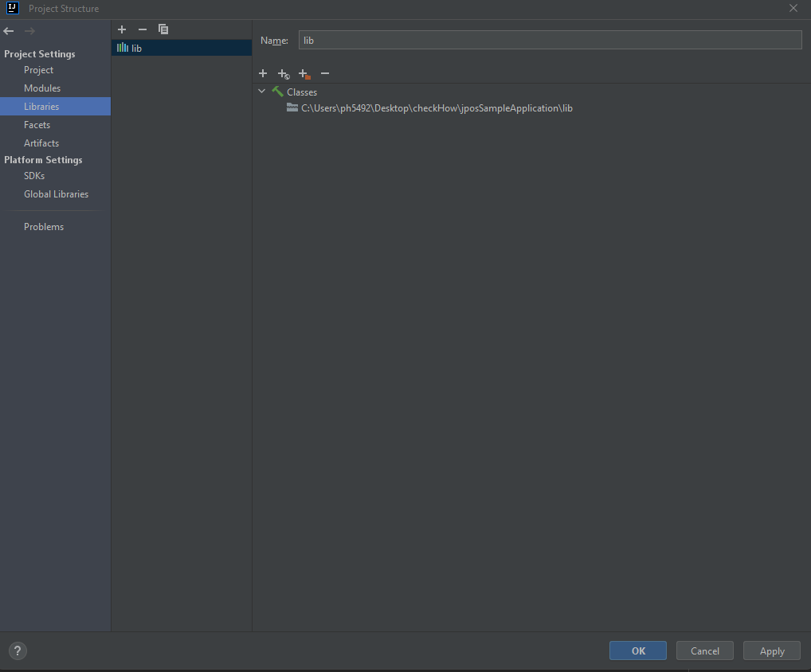Remove the selected library
The height and width of the screenshot is (672, 811).
point(143,29)
